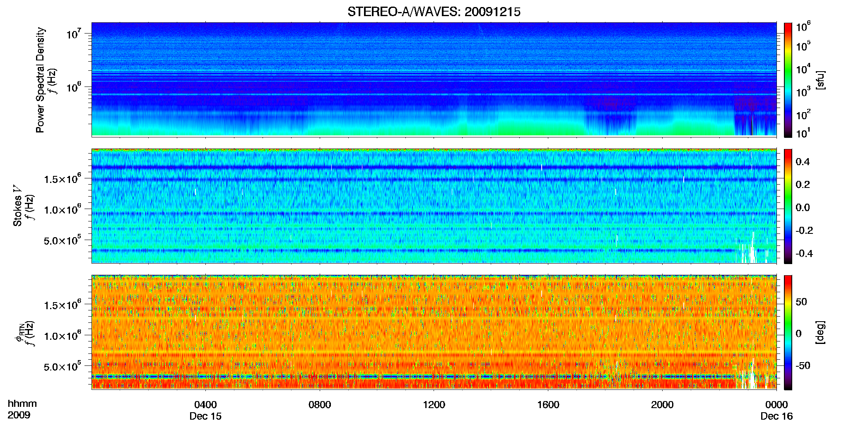Screen dimensions: 868x447
Task: Click the 10^1 sfu colorbar value
Action: tap(803, 133)
